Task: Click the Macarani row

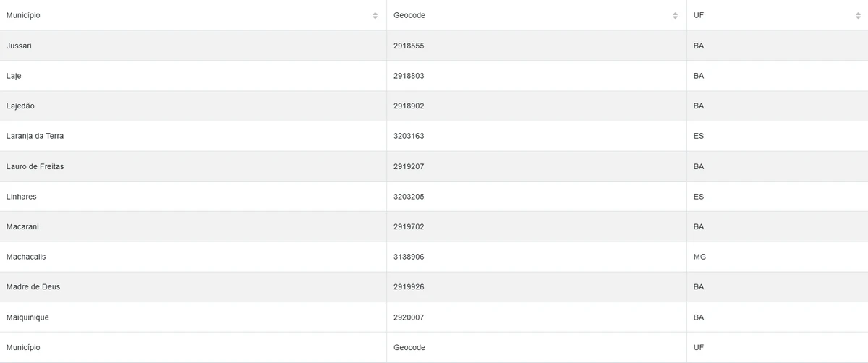Action: (x=22, y=227)
